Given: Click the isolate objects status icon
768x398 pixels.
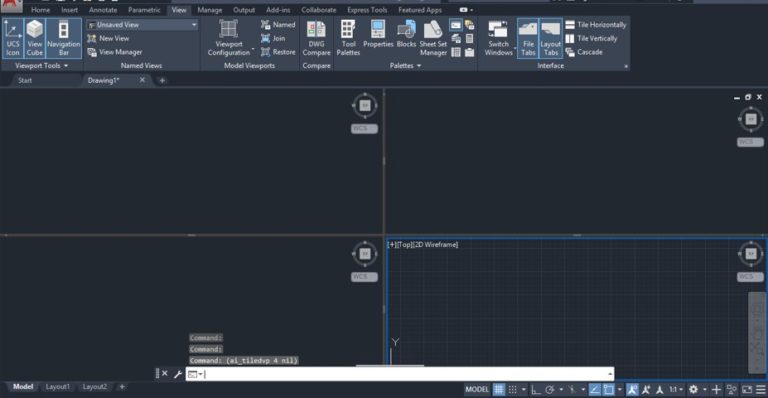Looking at the screenshot, I should pyautogui.click(x=732, y=389).
